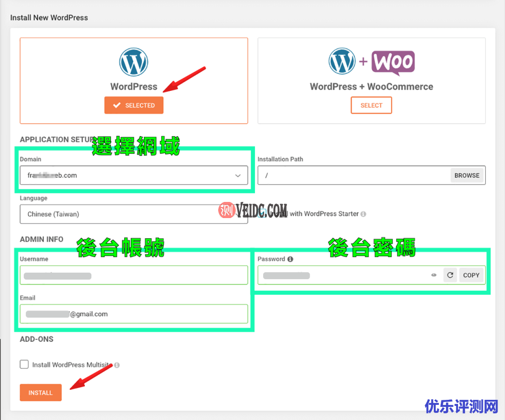The height and width of the screenshot is (420, 505).
Task: Click the 'ADMIN INFO' section label
Action: click(41, 239)
